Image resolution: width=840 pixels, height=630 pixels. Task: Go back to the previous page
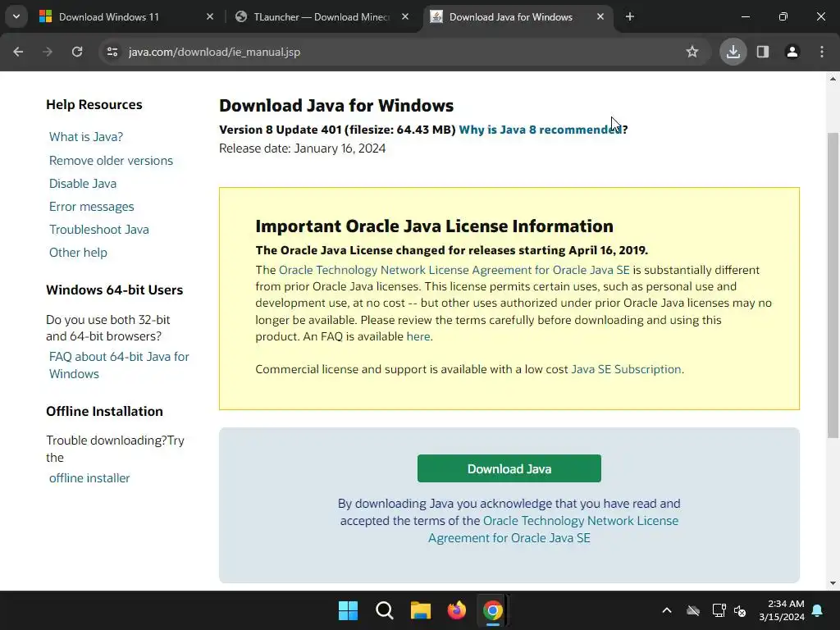point(18,52)
